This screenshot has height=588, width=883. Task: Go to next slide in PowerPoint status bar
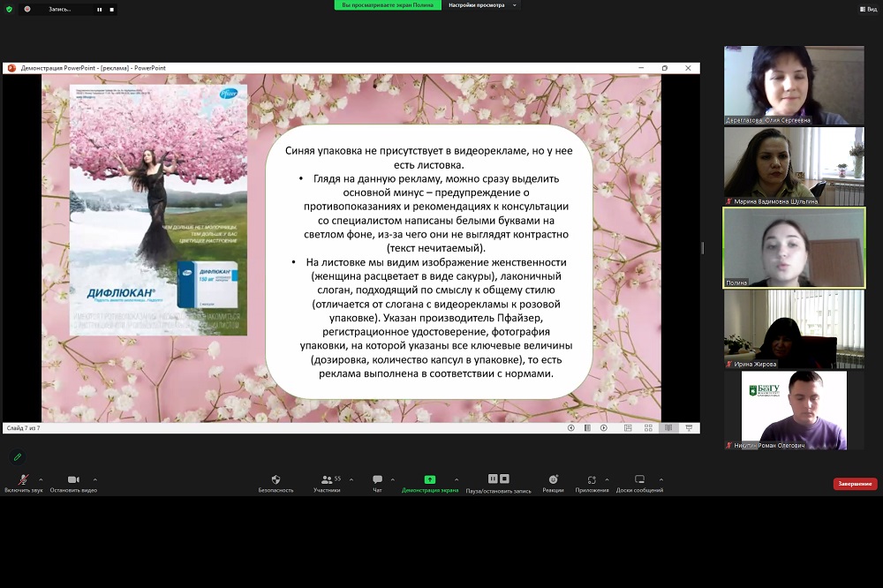603,427
